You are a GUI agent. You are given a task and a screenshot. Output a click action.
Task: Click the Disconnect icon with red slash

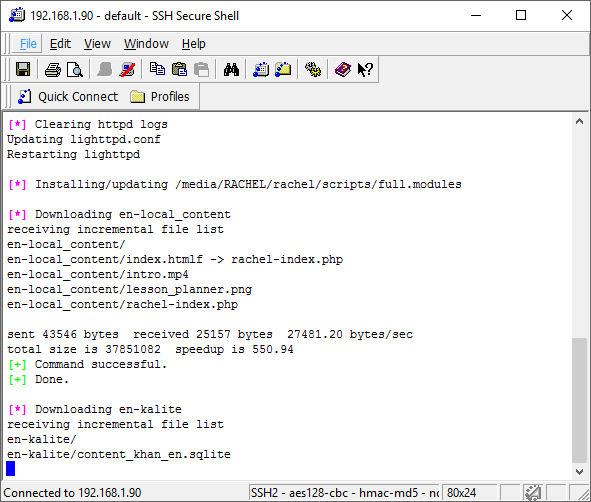pyautogui.click(x=127, y=70)
